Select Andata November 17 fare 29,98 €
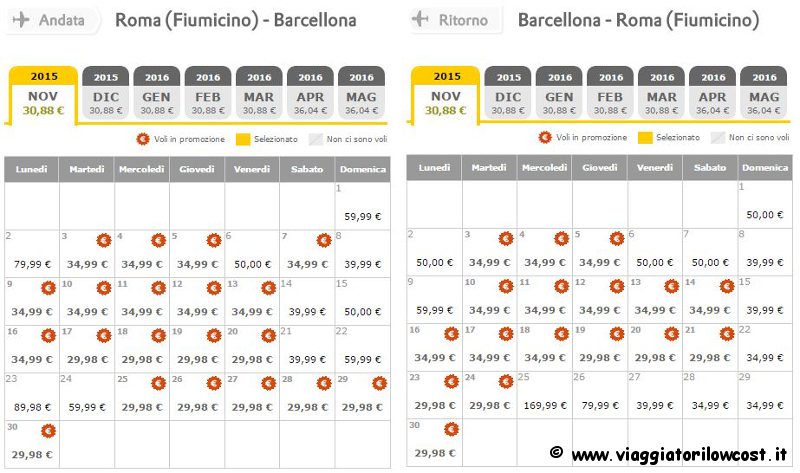 click(x=87, y=359)
